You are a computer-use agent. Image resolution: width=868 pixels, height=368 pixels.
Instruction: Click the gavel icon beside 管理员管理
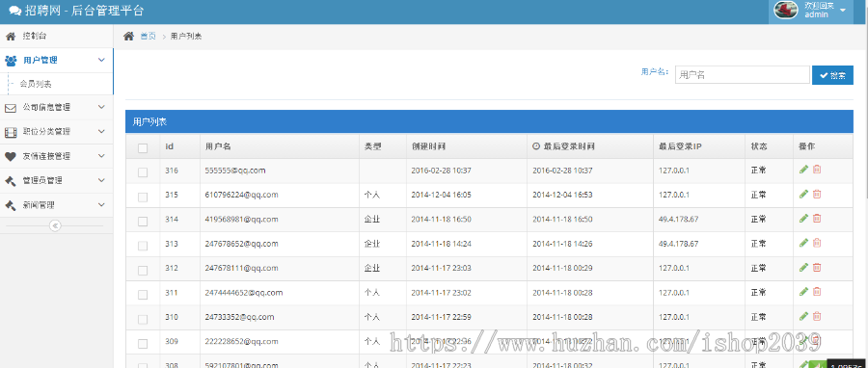click(11, 181)
